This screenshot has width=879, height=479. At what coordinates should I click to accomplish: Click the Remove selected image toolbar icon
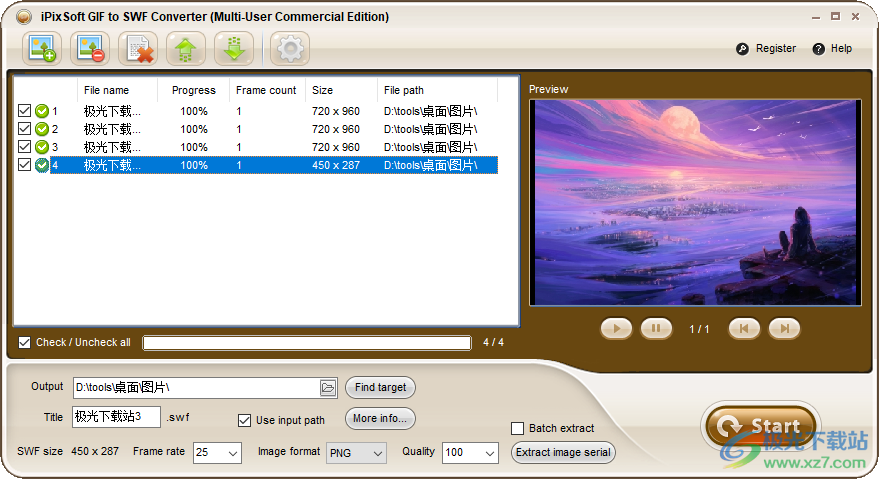pos(90,49)
